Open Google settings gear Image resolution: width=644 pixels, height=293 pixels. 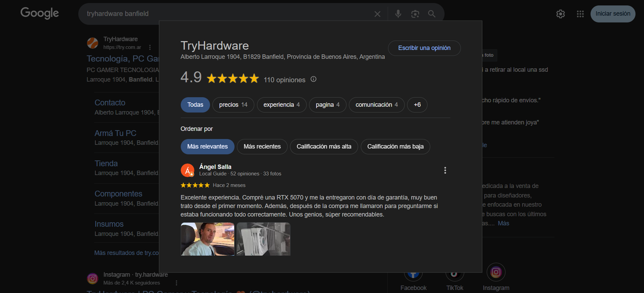click(x=560, y=14)
